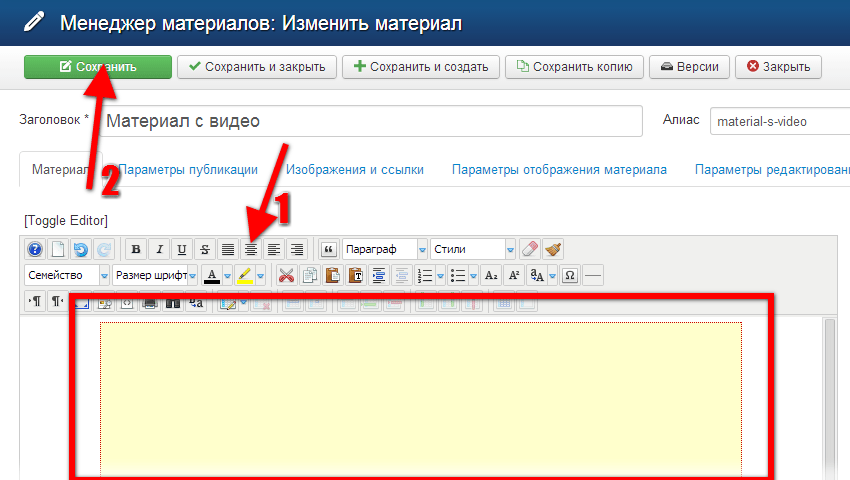Viewport: 850px width, 480px height.
Task: Click the Undo arrow icon
Action: click(81, 249)
